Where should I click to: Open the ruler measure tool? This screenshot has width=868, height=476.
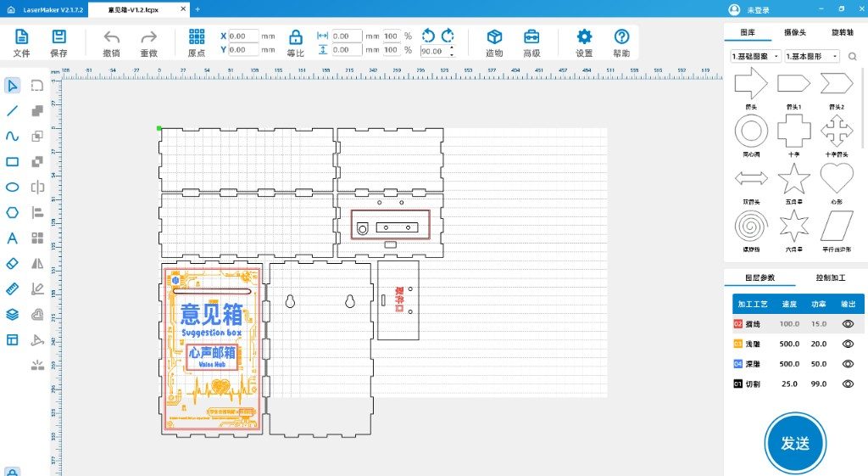pyautogui.click(x=12, y=288)
